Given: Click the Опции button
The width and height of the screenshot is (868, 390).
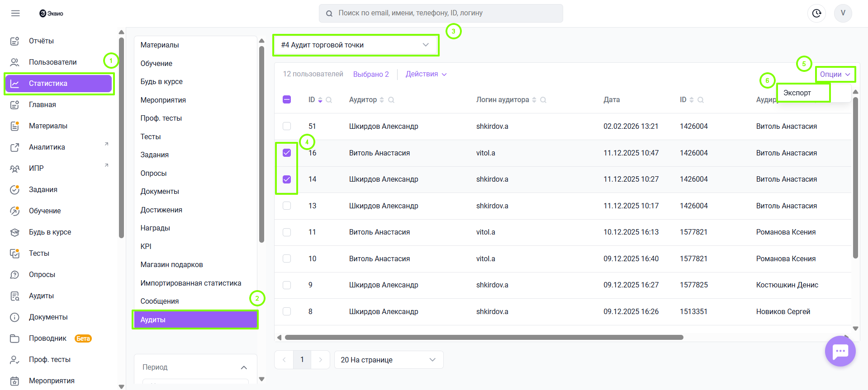Looking at the screenshot, I should (x=835, y=74).
